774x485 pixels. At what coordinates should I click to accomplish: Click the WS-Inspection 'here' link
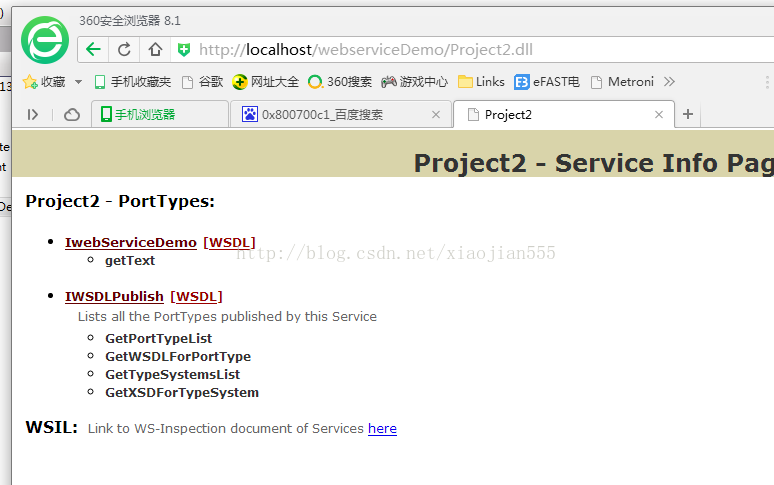[382, 428]
